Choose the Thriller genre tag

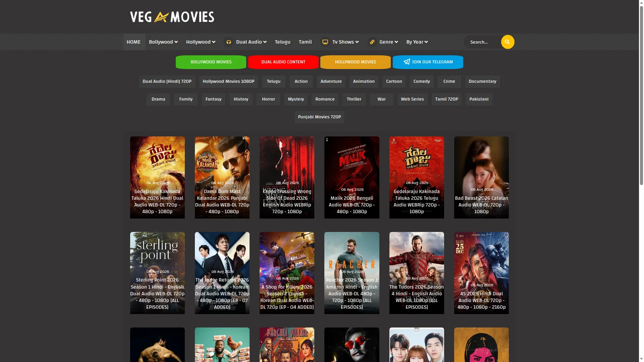354,99
